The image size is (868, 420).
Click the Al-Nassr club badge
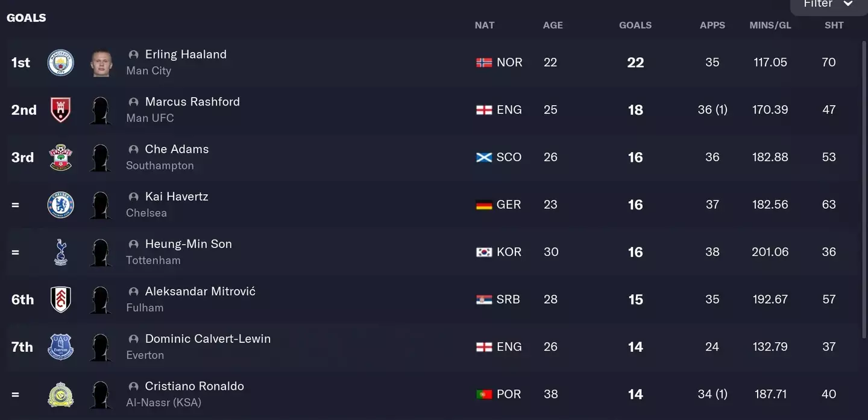click(60, 395)
